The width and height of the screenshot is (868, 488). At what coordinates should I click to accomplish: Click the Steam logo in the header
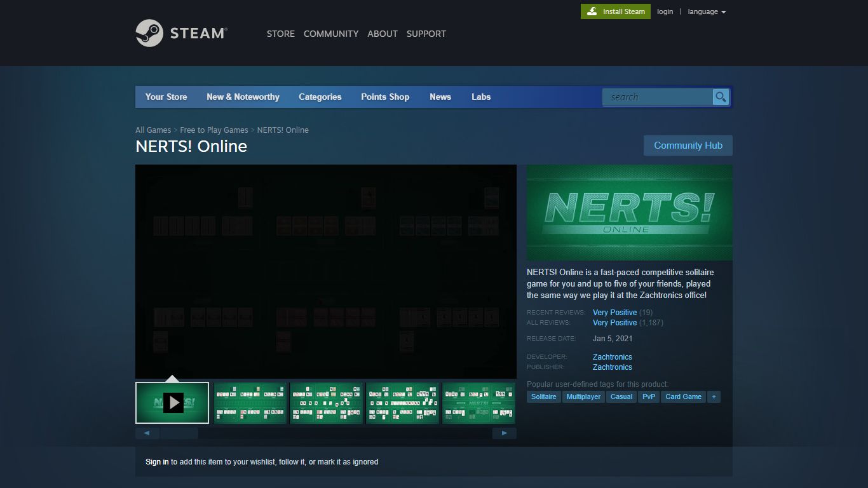click(x=181, y=33)
